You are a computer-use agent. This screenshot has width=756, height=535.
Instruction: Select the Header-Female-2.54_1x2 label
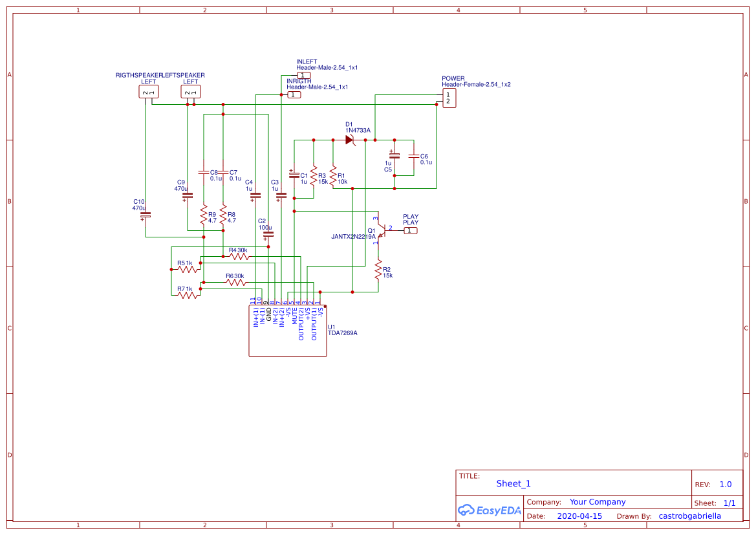coord(476,85)
